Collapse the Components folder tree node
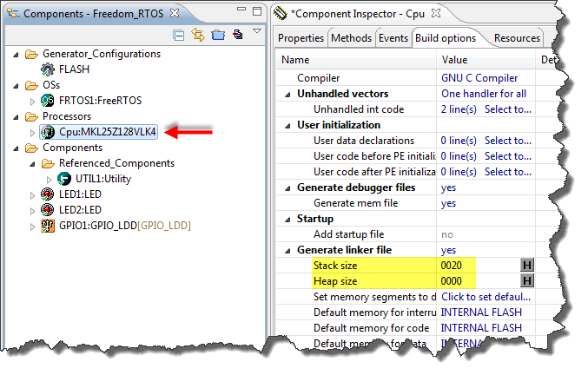 tap(16, 148)
